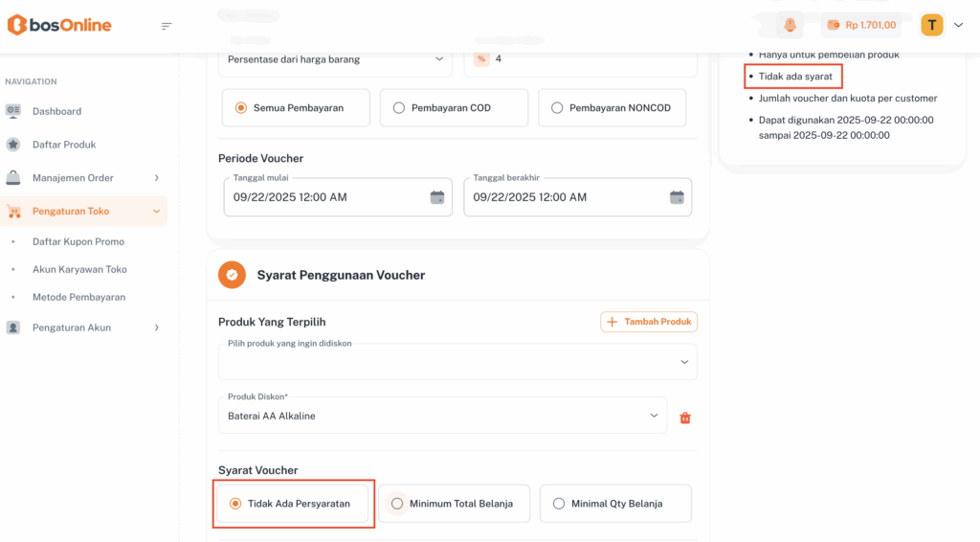This screenshot has height=542, width=980.
Task: Open Persentase dari harga barang dropdown
Action: click(335, 59)
